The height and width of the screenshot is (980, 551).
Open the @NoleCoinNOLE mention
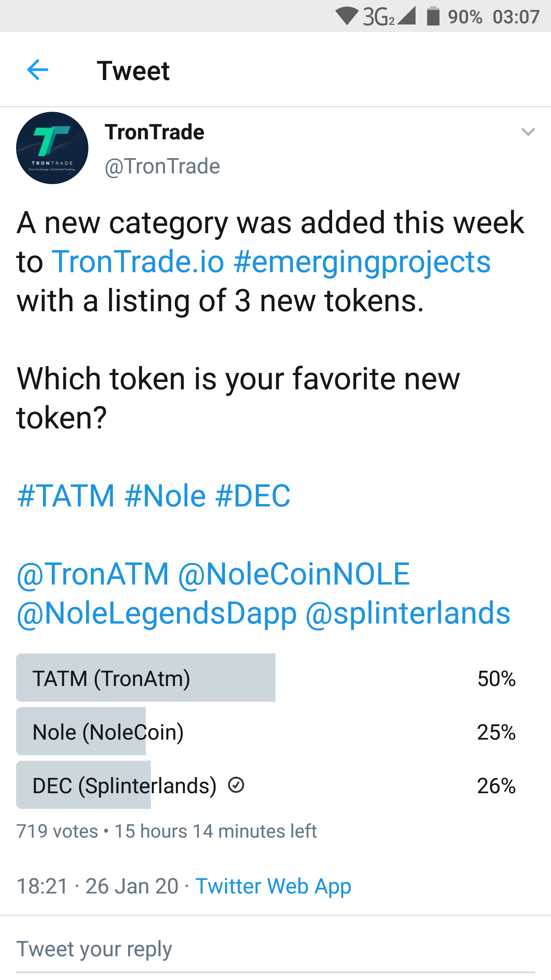[x=294, y=574]
